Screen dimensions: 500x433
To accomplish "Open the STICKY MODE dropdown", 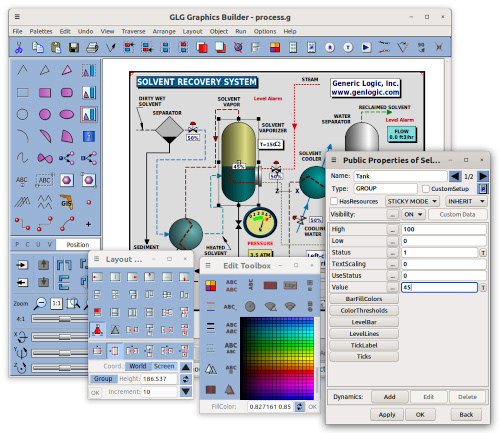I will tap(412, 201).
